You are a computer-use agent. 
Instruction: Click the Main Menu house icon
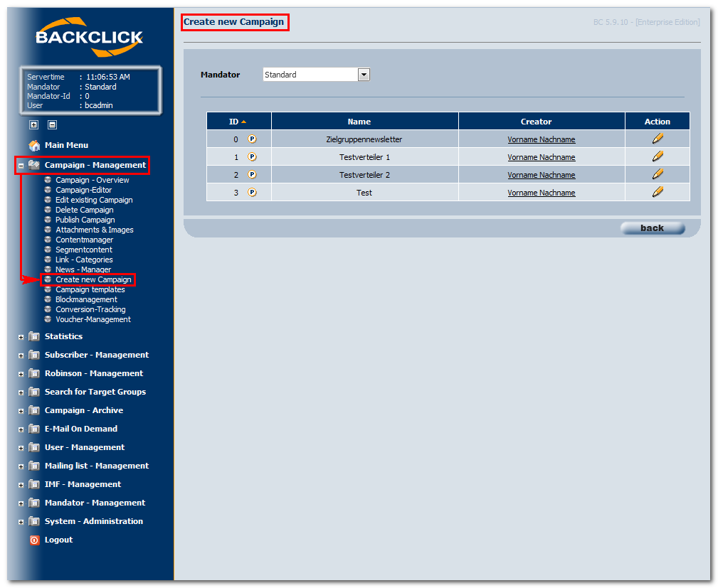pos(34,145)
